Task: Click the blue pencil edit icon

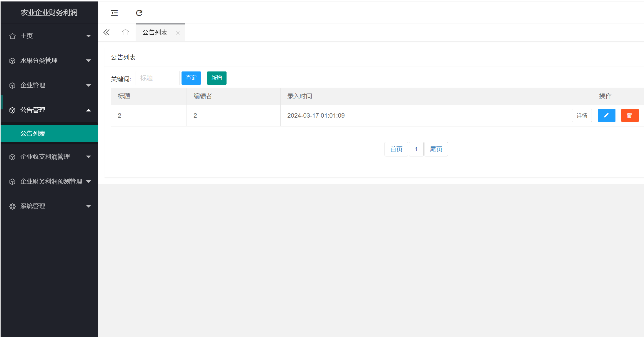Action: point(606,116)
